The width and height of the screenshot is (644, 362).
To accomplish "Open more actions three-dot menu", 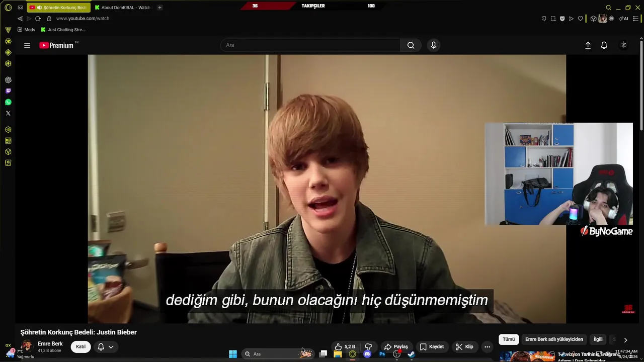I will point(487,346).
